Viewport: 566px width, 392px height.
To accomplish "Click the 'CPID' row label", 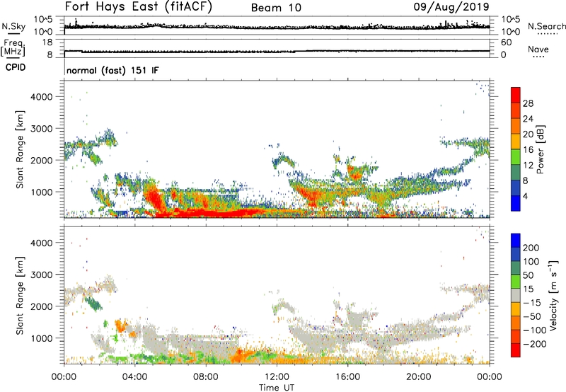I will (x=15, y=67).
